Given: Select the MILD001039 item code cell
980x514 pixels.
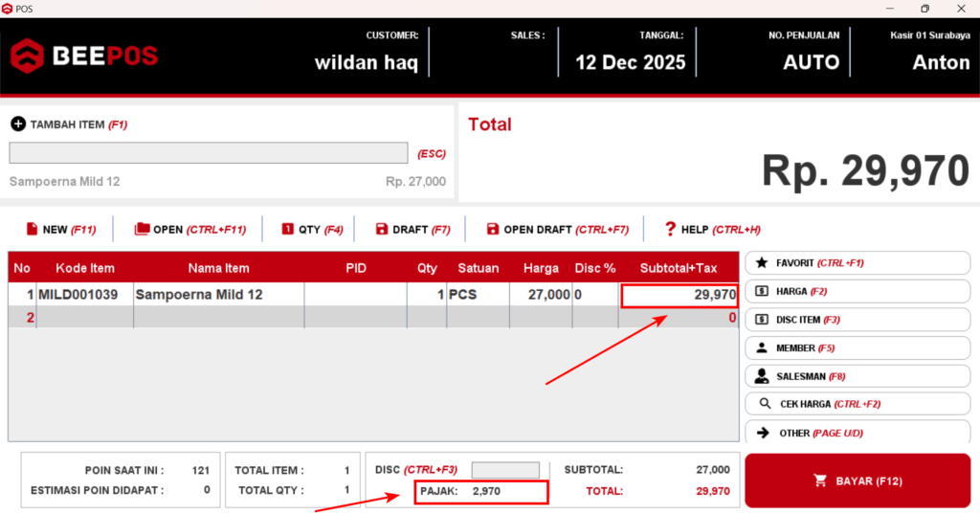Looking at the screenshot, I should 85,295.
